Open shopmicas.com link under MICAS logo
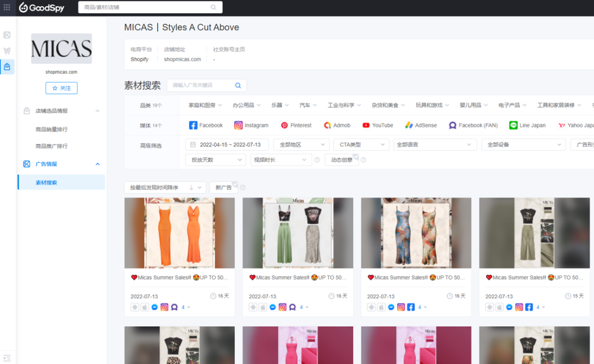The height and width of the screenshot is (364, 594). coord(62,72)
